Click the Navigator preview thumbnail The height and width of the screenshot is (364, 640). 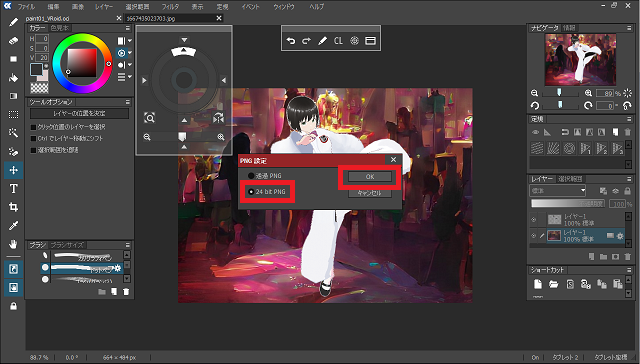click(580, 59)
